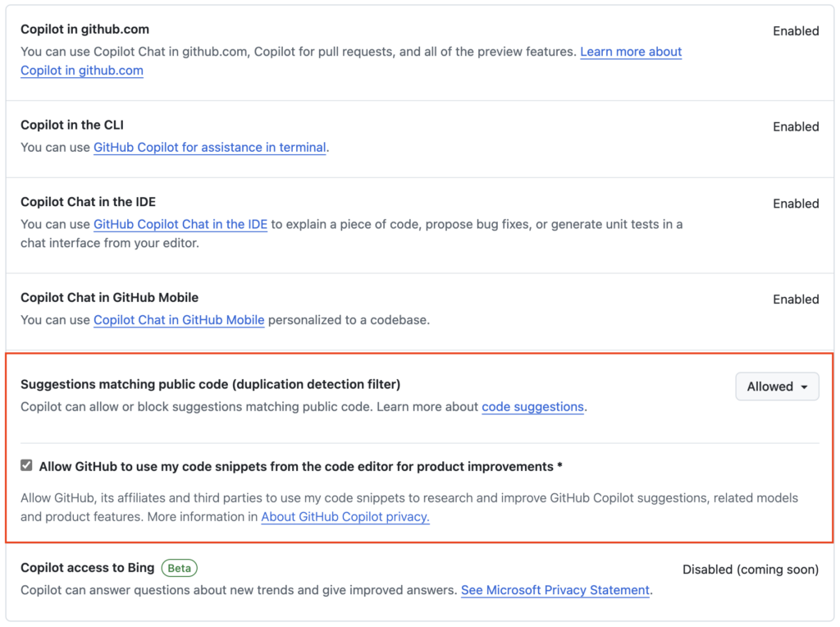Select the 'Copilot in the CLI' heading

point(72,125)
